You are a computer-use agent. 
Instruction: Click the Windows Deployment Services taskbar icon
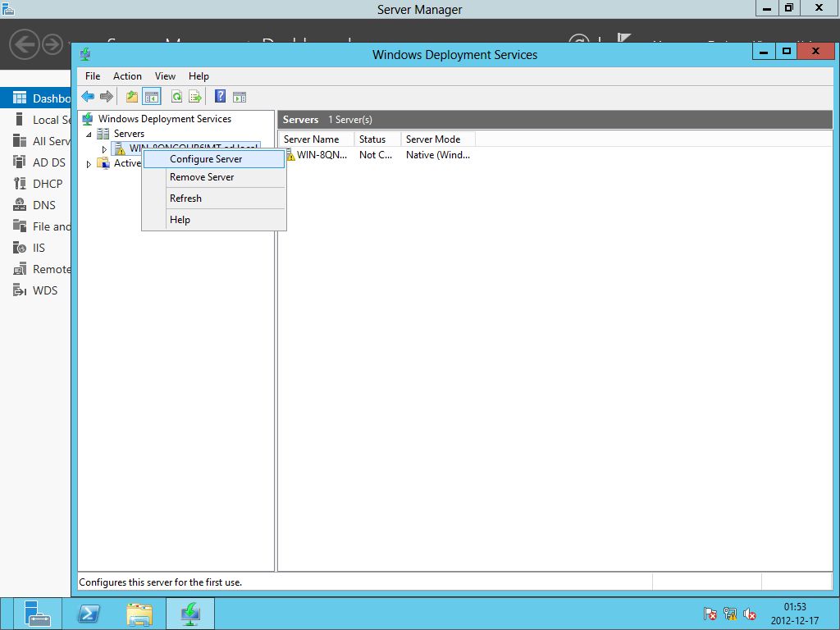(190, 614)
